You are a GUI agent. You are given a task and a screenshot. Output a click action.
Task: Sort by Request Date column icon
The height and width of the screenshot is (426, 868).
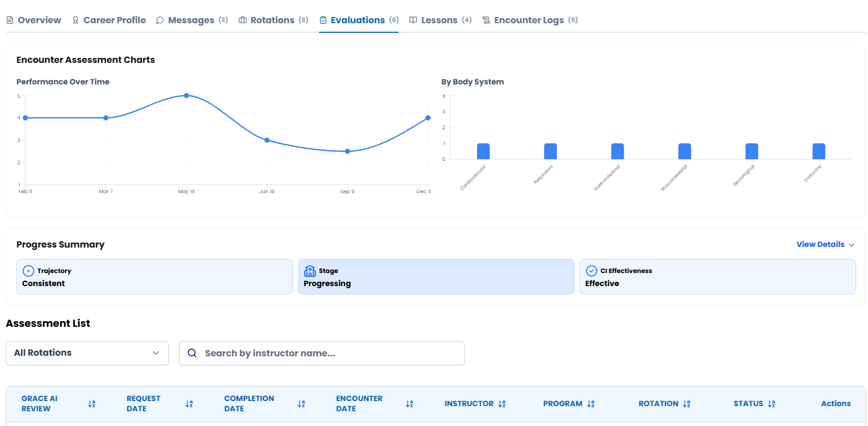(x=189, y=404)
